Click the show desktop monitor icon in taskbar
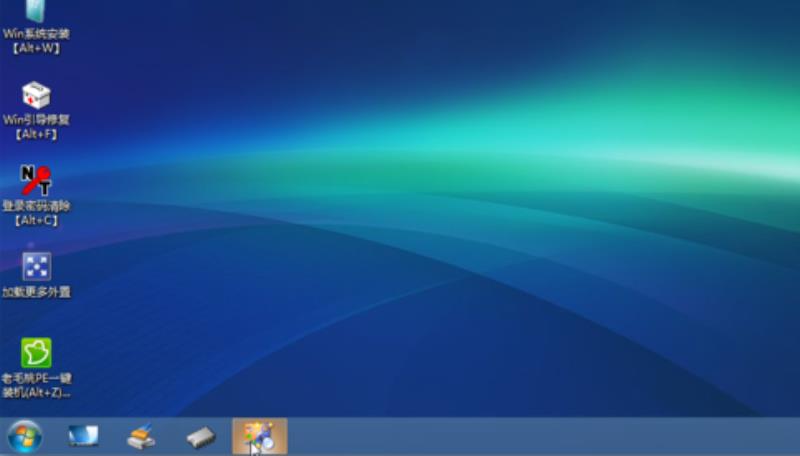The width and height of the screenshot is (800, 456). 83,436
